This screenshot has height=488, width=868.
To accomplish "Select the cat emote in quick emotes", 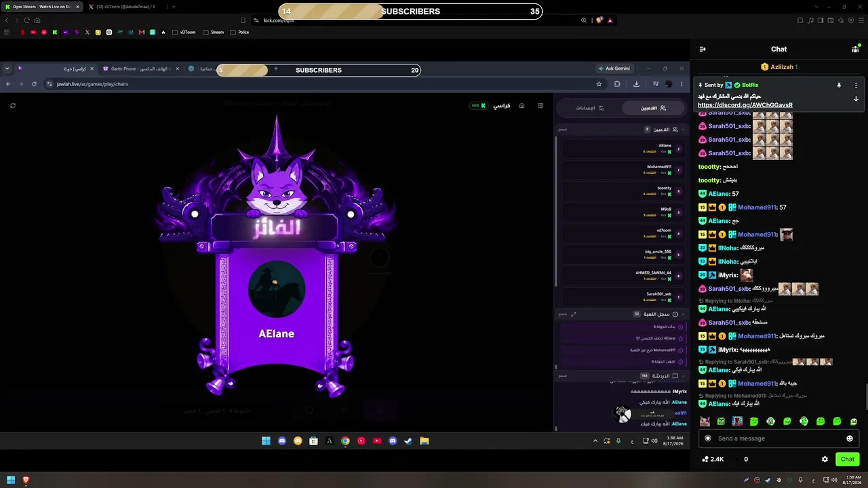I will tap(705, 422).
